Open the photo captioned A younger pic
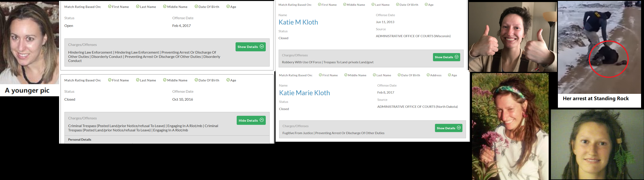Screen dimensions: 644x180 pyautogui.click(x=30, y=43)
